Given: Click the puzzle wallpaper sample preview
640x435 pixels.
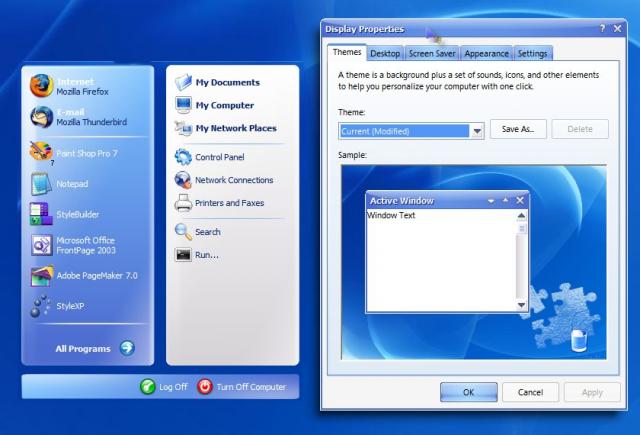Looking at the screenshot, I should click(x=473, y=262).
